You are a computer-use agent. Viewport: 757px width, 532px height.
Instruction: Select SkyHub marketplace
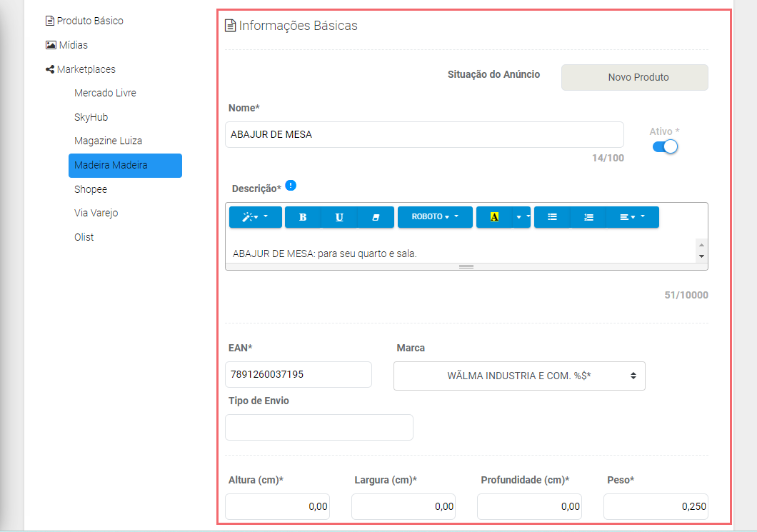[x=91, y=117]
